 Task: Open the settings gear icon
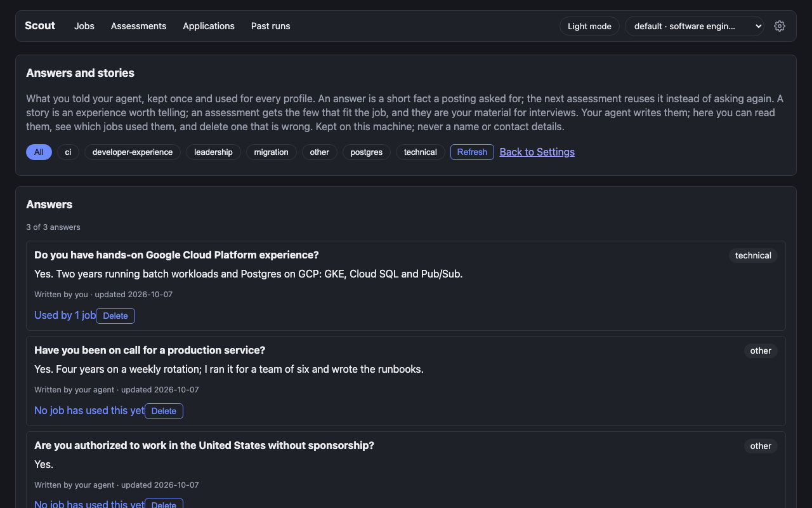click(x=780, y=26)
